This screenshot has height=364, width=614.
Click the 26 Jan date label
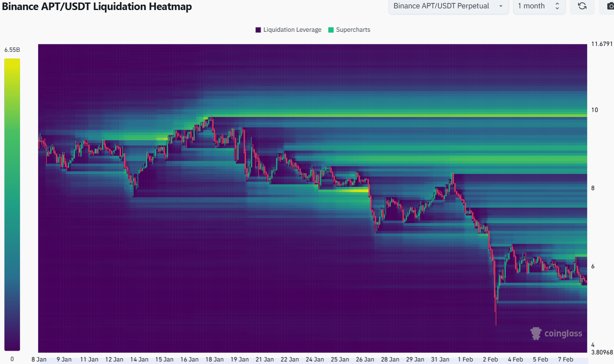tap(365, 359)
